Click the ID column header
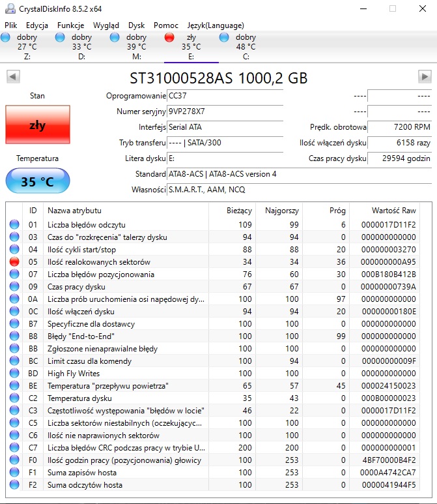437x504 pixels. 33,211
